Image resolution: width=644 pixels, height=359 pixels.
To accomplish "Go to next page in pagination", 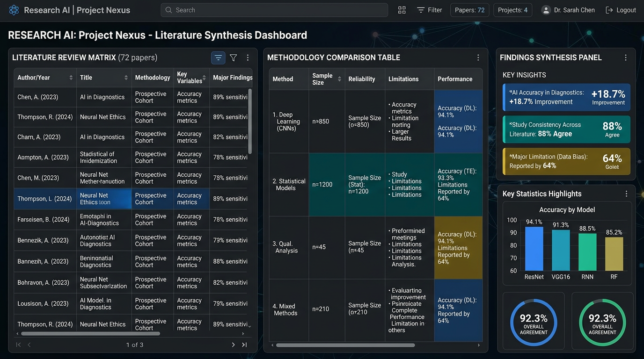I will point(233,345).
